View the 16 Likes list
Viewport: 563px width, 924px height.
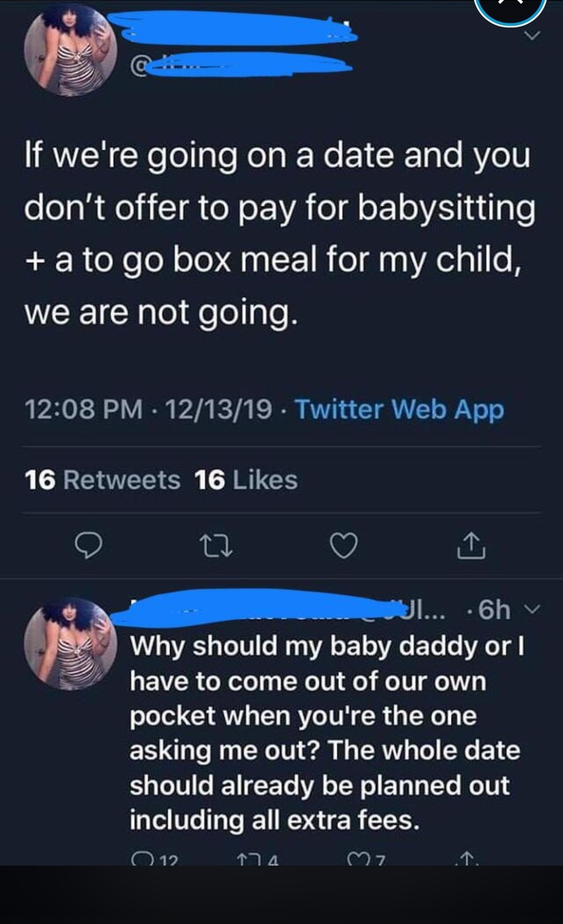[x=246, y=480]
